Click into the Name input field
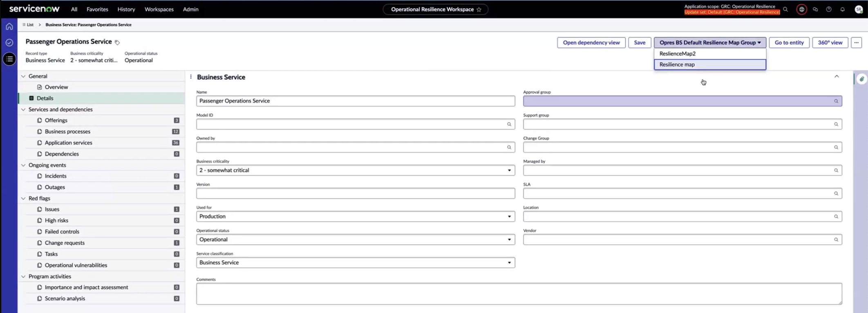Image resolution: width=868 pixels, height=313 pixels. [356, 101]
